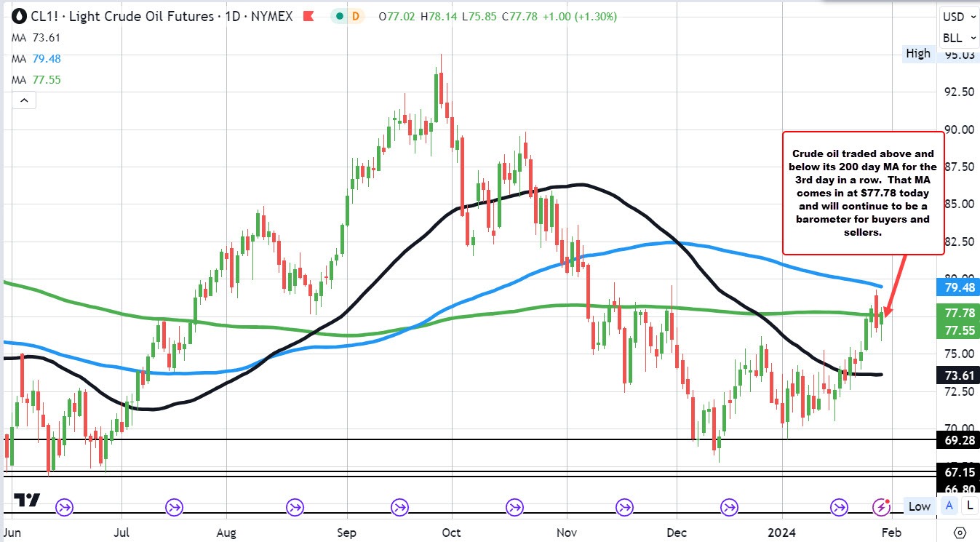
Task: Click the purple lightning alert icon near Feb
Action: click(883, 507)
